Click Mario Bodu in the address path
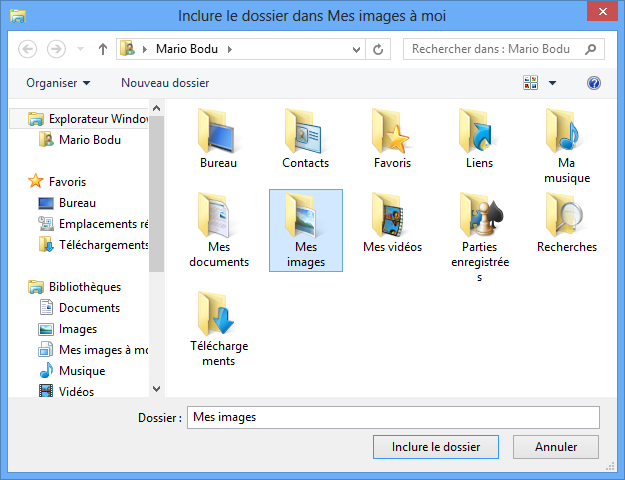The height and width of the screenshot is (480, 625). [187, 49]
